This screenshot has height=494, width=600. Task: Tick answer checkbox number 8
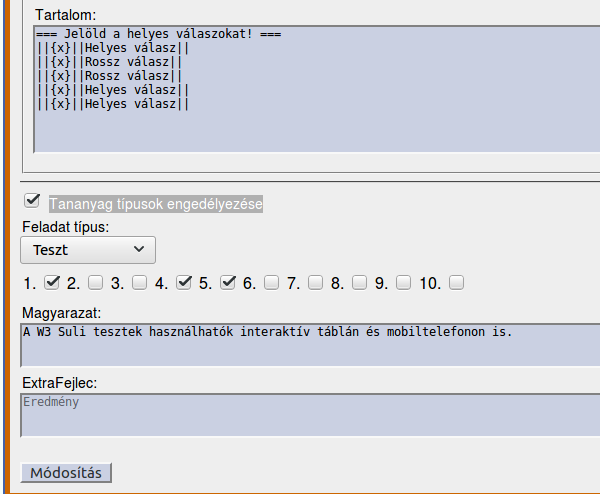tap(359, 282)
